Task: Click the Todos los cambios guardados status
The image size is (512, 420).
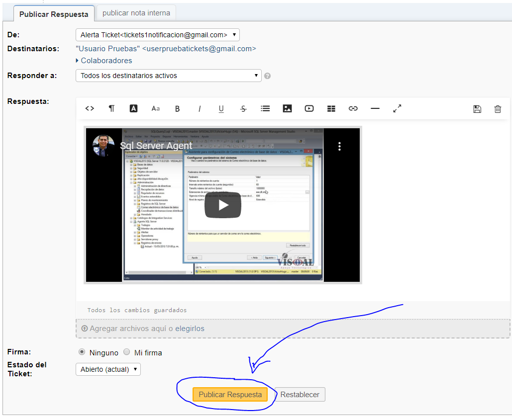Action: (137, 310)
